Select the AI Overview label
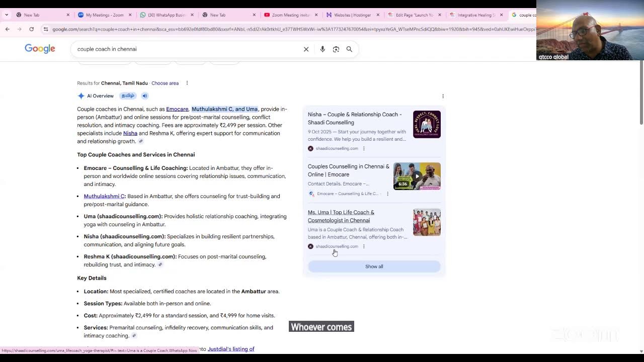 (100, 96)
